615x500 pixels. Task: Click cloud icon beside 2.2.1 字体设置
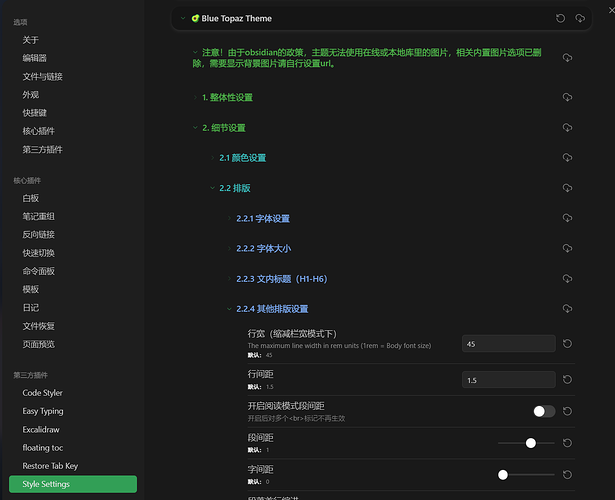click(x=567, y=218)
